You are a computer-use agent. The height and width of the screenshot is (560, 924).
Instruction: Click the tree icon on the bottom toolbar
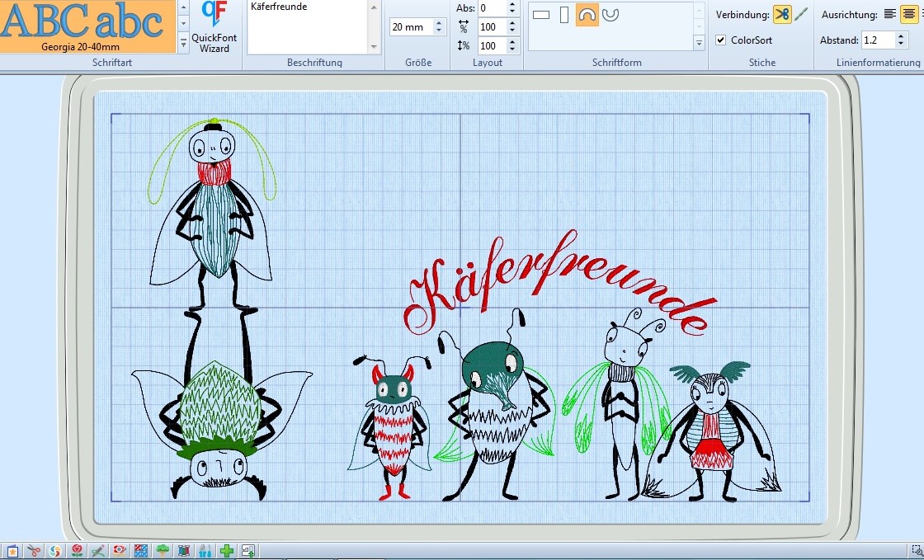pos(163,550)
